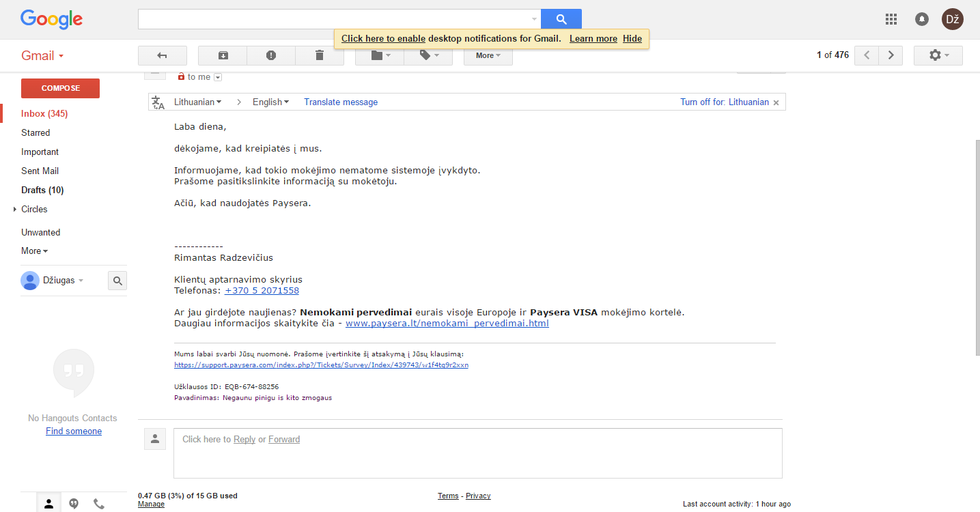Click the COMPOSE button
This screenshot has width=980, height=512.
pos(60,88)
